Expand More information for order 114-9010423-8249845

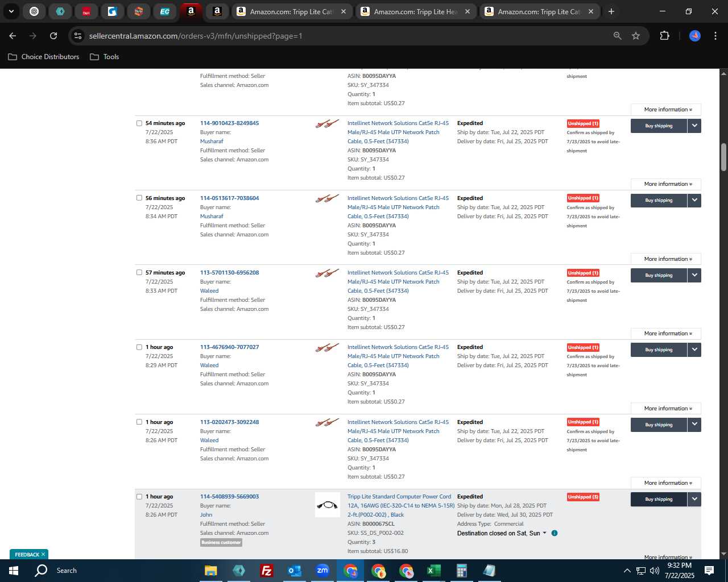click(x=666, y=184)
